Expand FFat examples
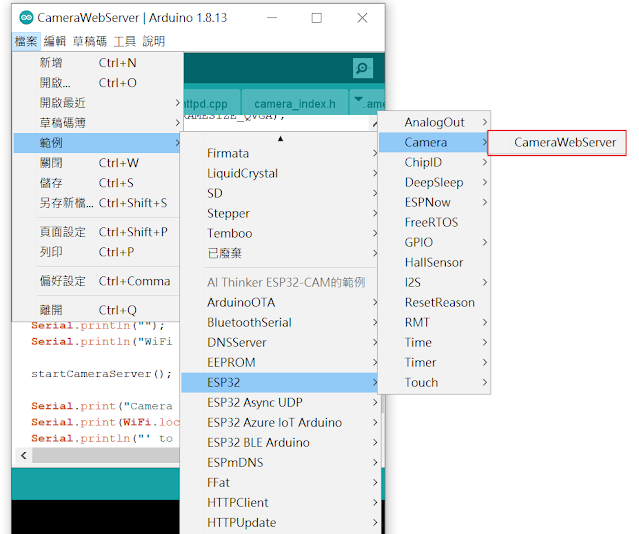The image size is (639, 534). [280, 482]
